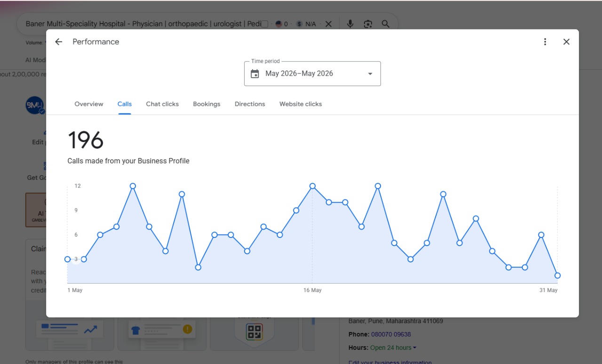This screenshot has width=602, height=364.
Task: Switch to the Overview tab
Action: pos(89,104)
